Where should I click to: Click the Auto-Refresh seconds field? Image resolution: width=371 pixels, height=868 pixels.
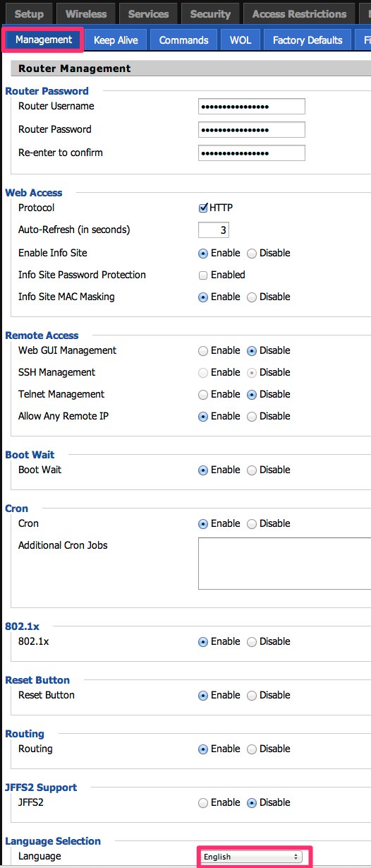[214, 230]
